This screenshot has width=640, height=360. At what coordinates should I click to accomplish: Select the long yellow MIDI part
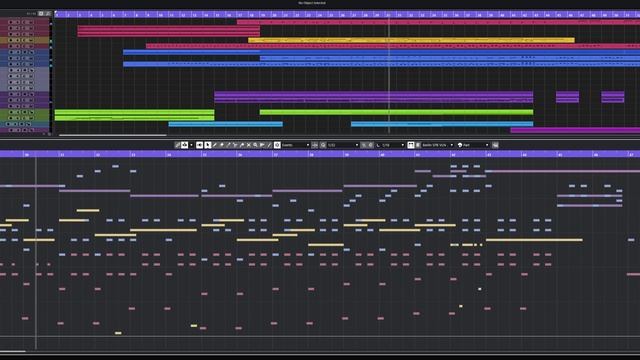411,40
